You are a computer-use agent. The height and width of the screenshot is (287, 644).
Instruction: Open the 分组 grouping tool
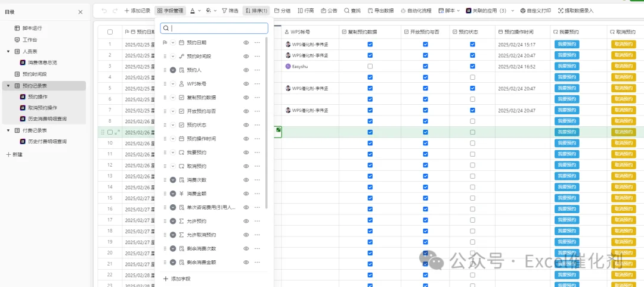[282, 11]
